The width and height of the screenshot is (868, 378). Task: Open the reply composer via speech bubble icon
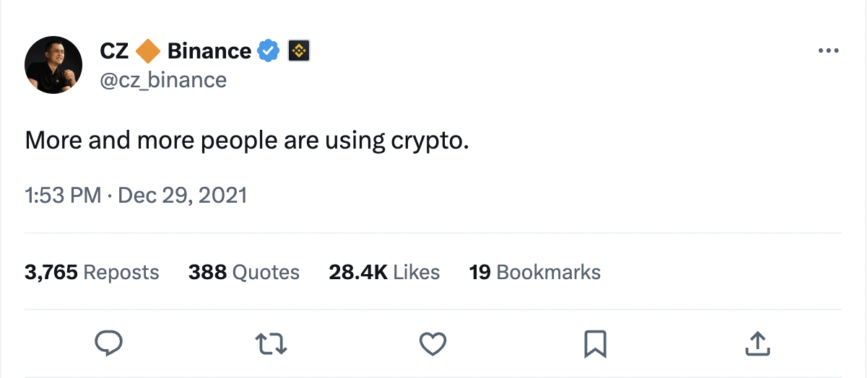109,343
